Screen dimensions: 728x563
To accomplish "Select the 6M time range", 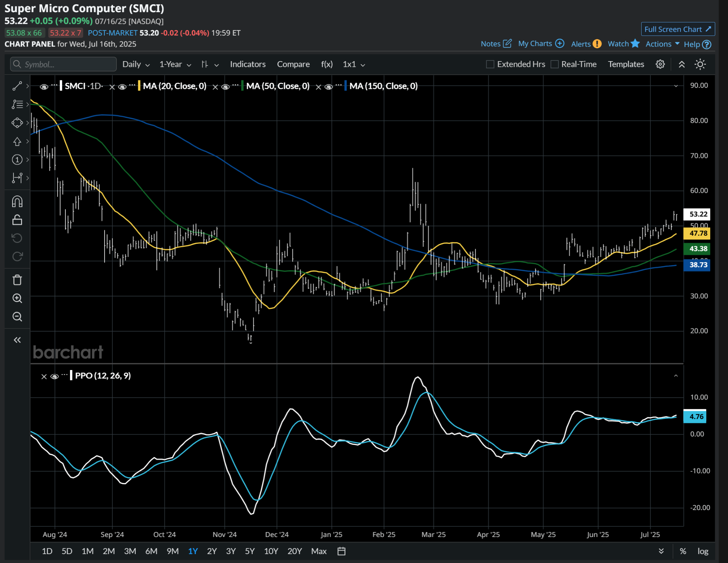I will (151, 551).
